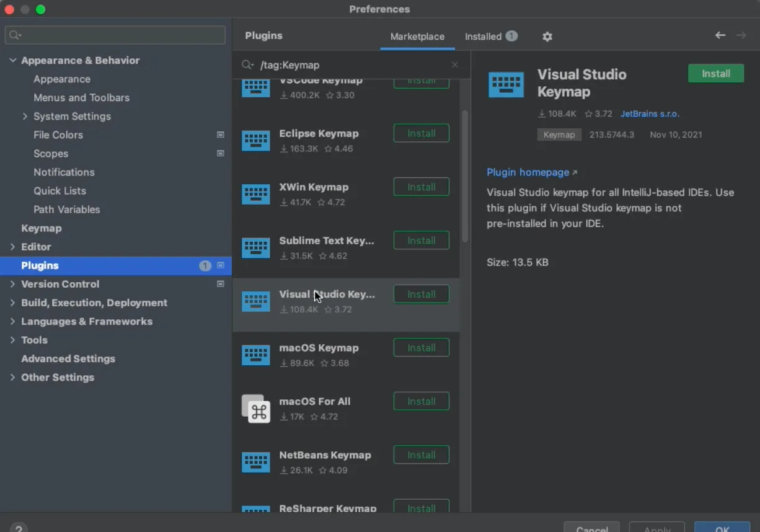Select the NetBeans Keymap plugin title
Viewport: 760px width, 532px height.
(325, 455)
